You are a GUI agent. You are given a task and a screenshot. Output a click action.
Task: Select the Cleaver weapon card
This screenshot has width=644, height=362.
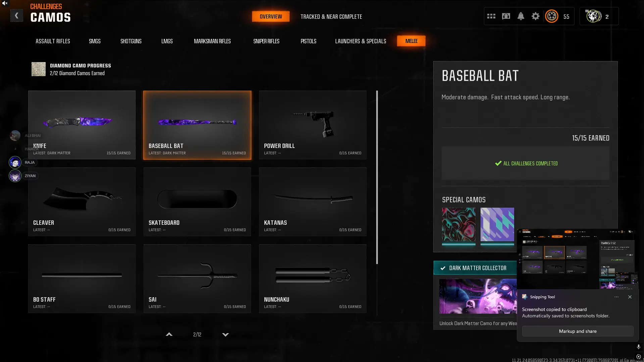[82, 202]
